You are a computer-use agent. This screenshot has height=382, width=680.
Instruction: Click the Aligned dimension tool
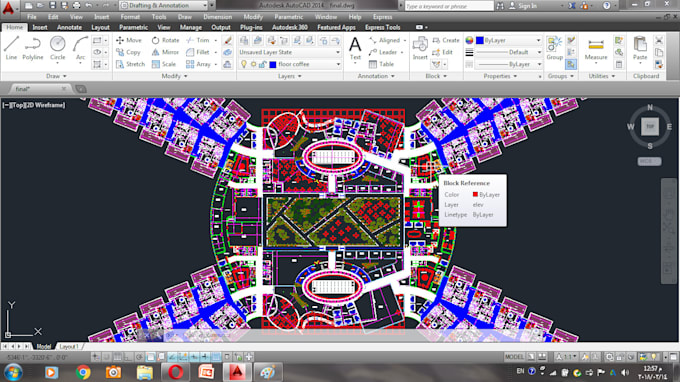pos(385,40)
